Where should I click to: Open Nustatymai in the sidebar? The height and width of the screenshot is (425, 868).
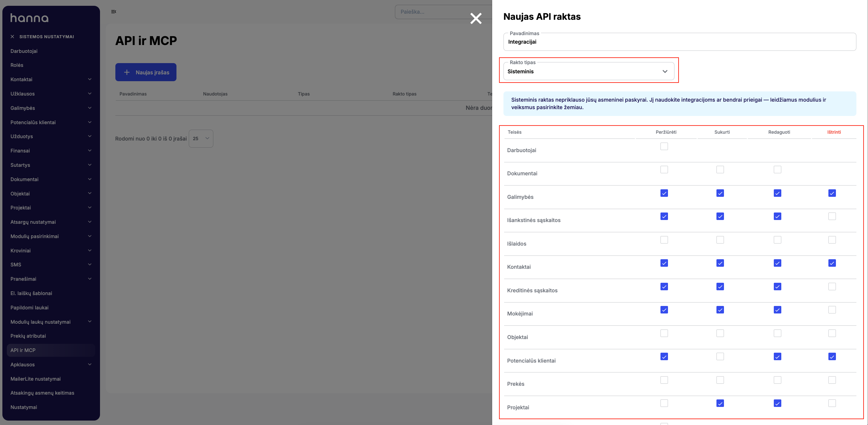(x=51, y=407)
